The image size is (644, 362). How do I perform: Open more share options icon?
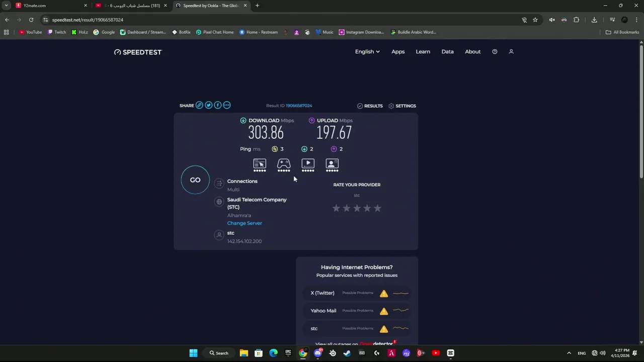coord(227,105)
